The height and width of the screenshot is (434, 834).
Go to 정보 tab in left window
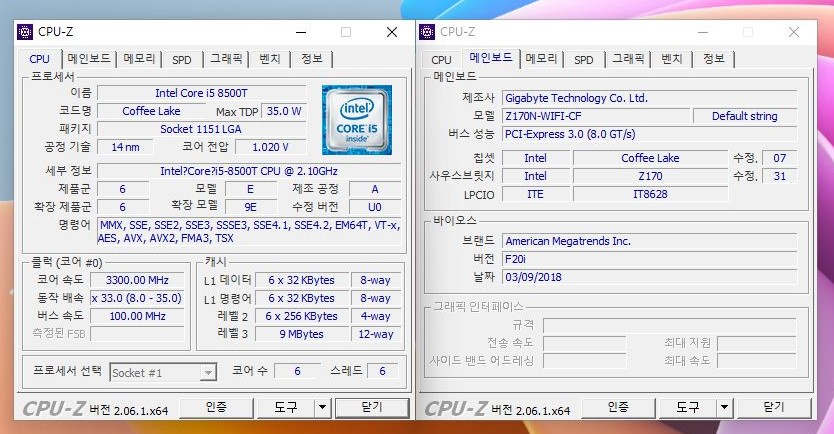click(x=312, y=59)
